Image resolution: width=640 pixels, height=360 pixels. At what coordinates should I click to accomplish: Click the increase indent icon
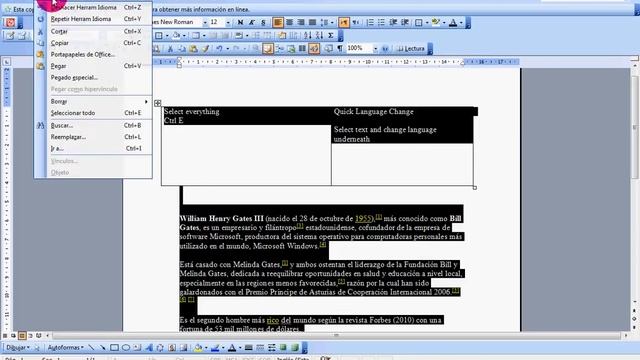click(x=404, y=22)
